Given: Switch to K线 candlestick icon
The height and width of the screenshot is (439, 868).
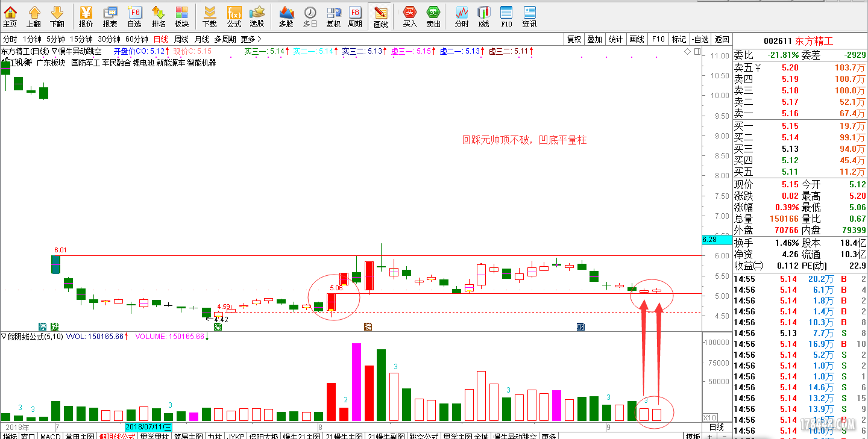Looking at the screenshot, I should [x=484, y=16].
